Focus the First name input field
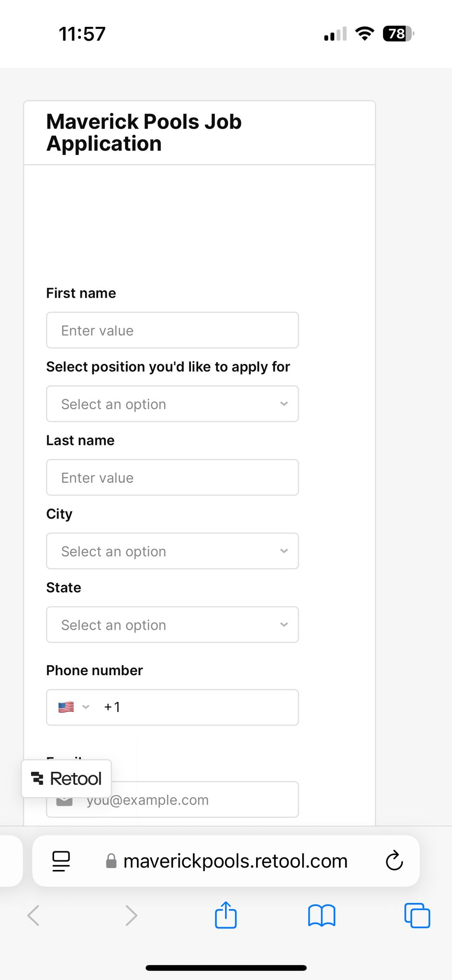Image resolution: width=452 pixels, height=980 pixels. pos(172,330)
